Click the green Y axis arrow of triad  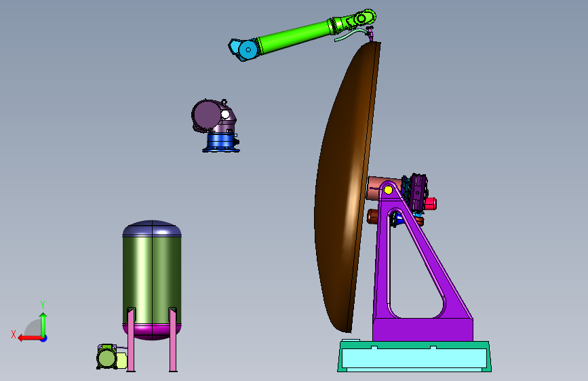pos(43,324)
